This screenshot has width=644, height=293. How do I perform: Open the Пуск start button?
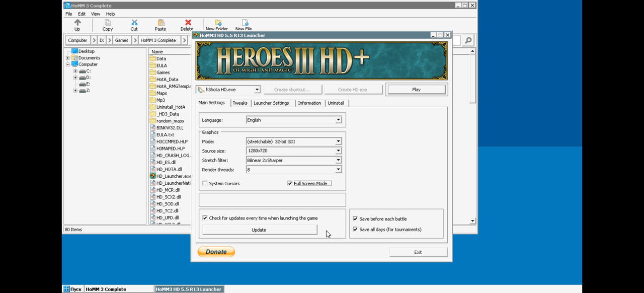[x=73, y=289]
